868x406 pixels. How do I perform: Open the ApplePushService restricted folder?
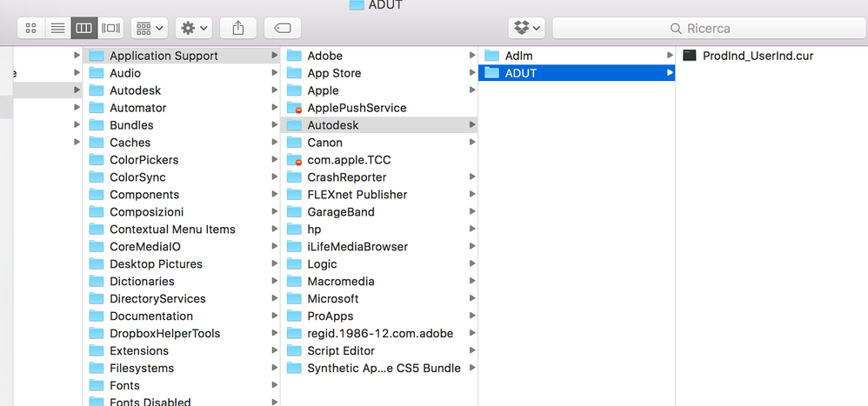pyautogui.click(x=357, y=108)
